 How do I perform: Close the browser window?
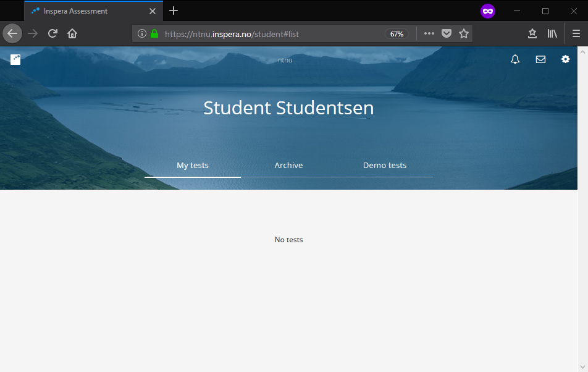(x=574, y=11)
